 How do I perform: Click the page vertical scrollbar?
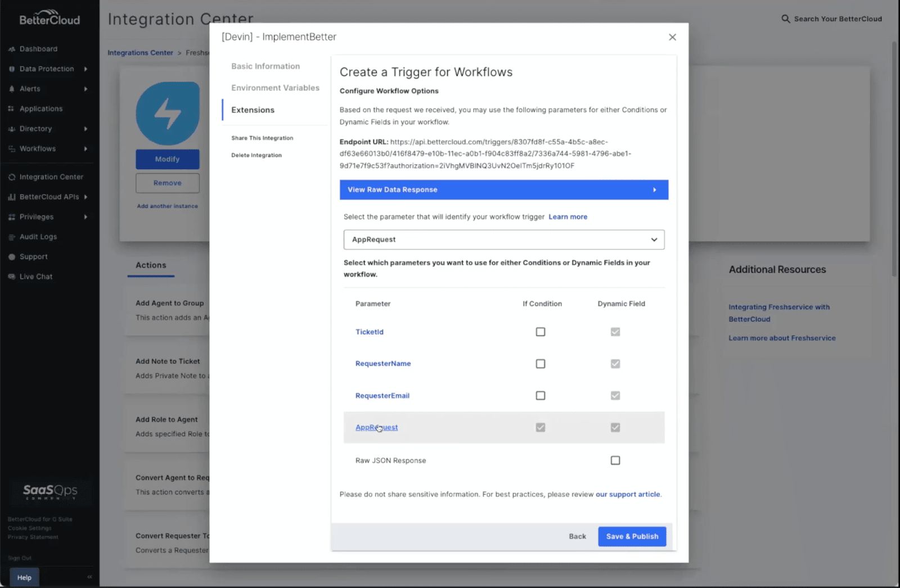(894, 159)
